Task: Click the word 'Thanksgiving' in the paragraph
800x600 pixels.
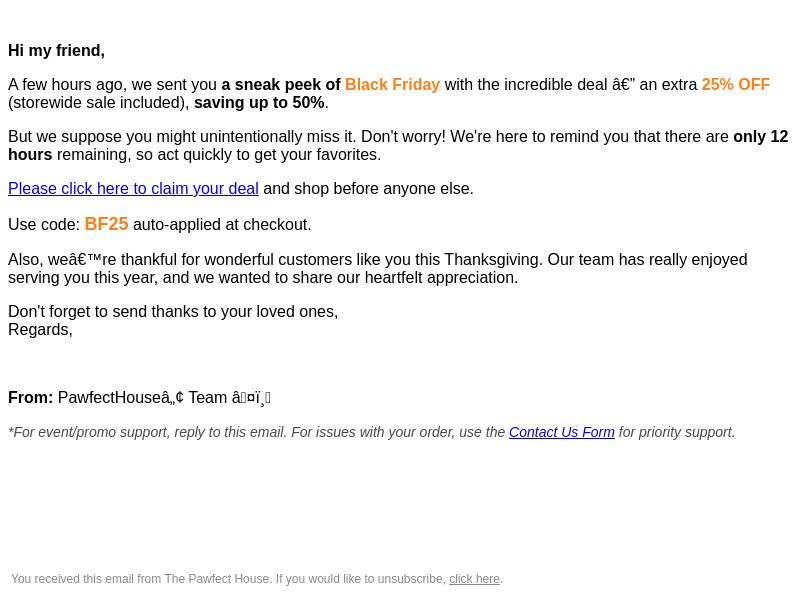Action: (x=492, y=259)
